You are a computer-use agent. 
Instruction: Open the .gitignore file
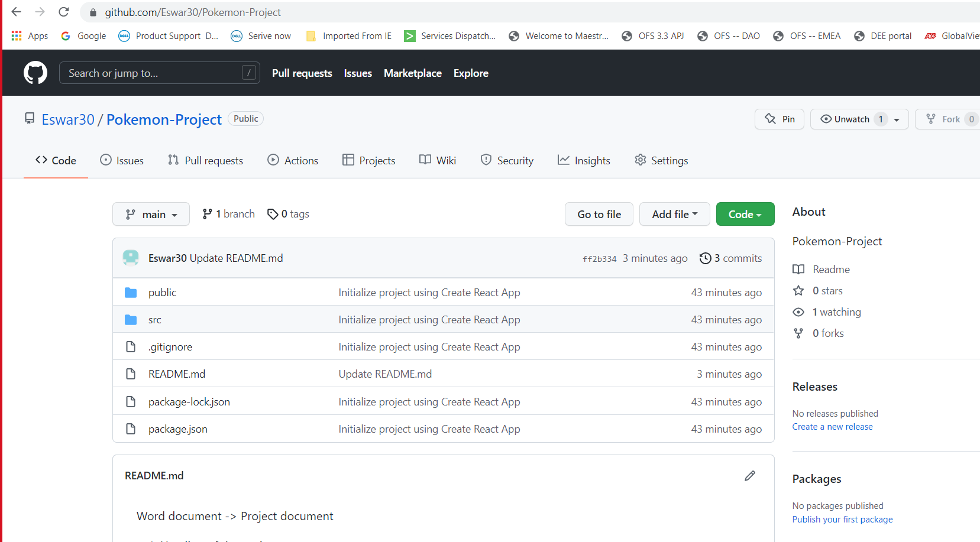click(x=170, y=347)
